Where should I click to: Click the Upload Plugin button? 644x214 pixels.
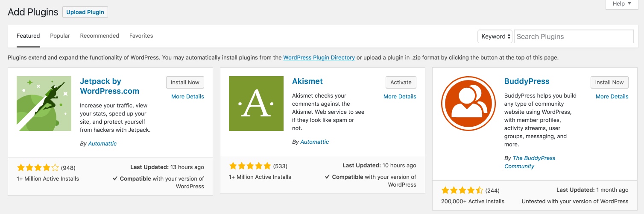(85, 12)
